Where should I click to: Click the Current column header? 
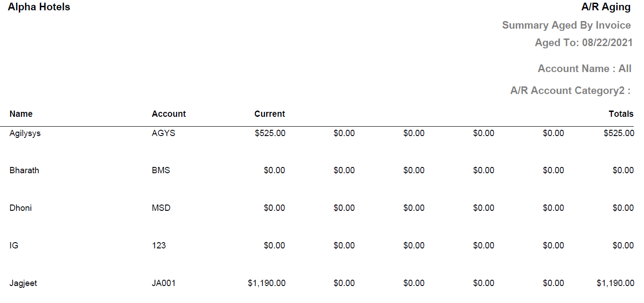point(270,114)
